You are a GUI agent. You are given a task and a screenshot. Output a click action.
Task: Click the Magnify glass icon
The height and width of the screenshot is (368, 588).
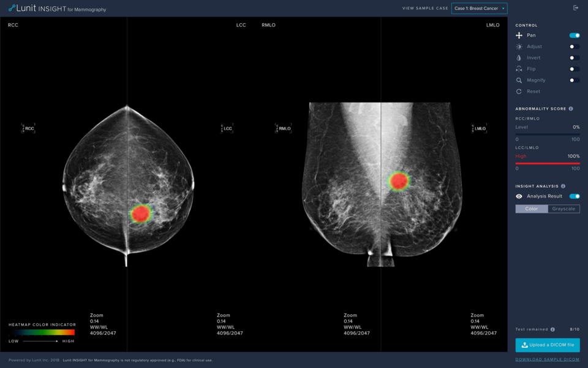519,80
